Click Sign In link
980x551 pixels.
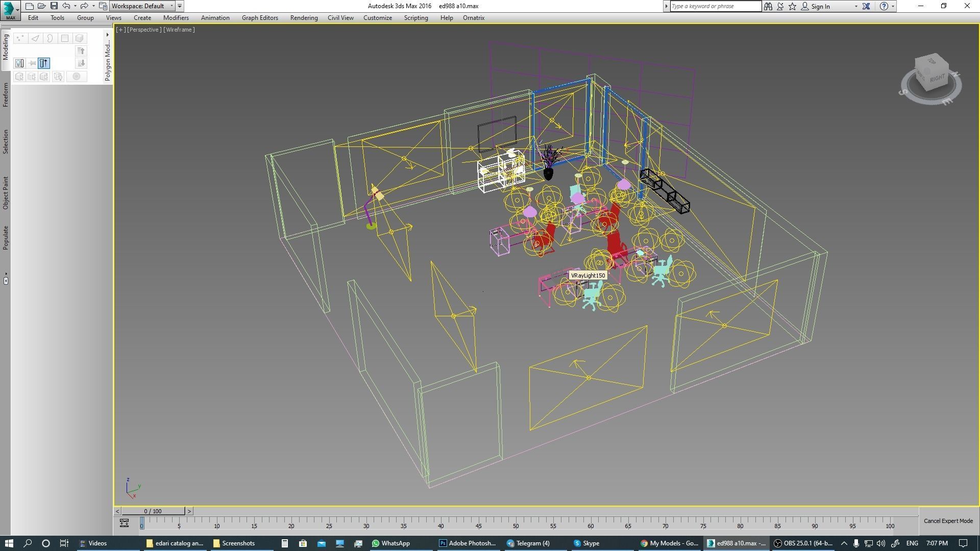point(820,6)
